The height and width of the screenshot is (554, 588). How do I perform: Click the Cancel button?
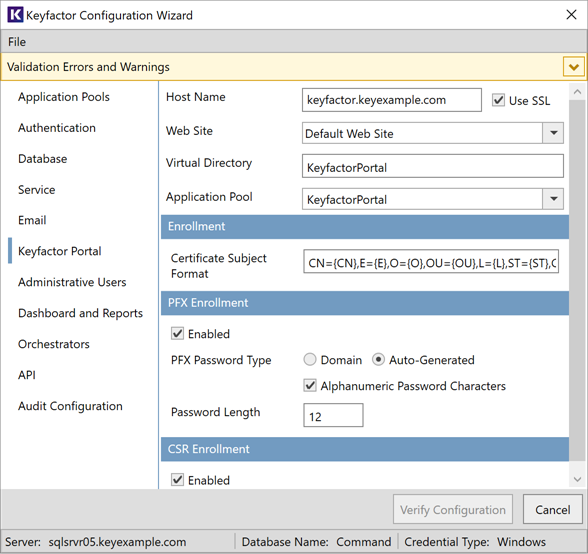coord(553,509)
